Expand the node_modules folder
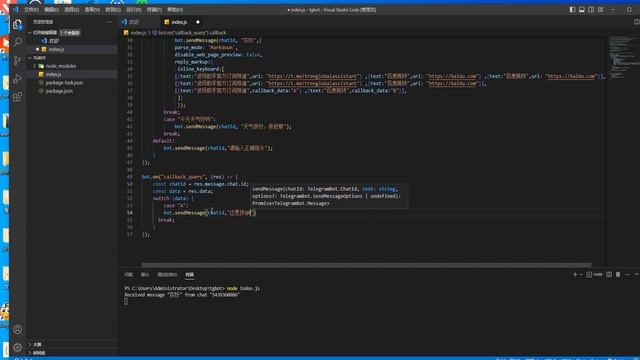Viewport: 640px width, 360px height. tap(61, 66)
